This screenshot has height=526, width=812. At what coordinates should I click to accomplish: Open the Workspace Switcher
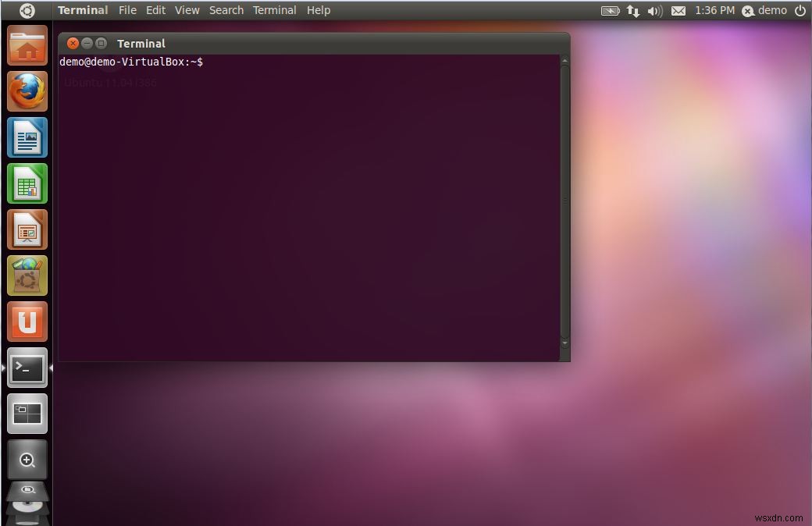coord(27,414)
